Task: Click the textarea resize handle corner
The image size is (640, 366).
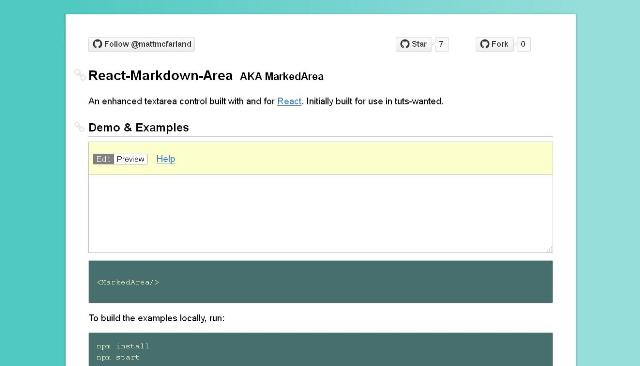Action: [x=549, y=249]
